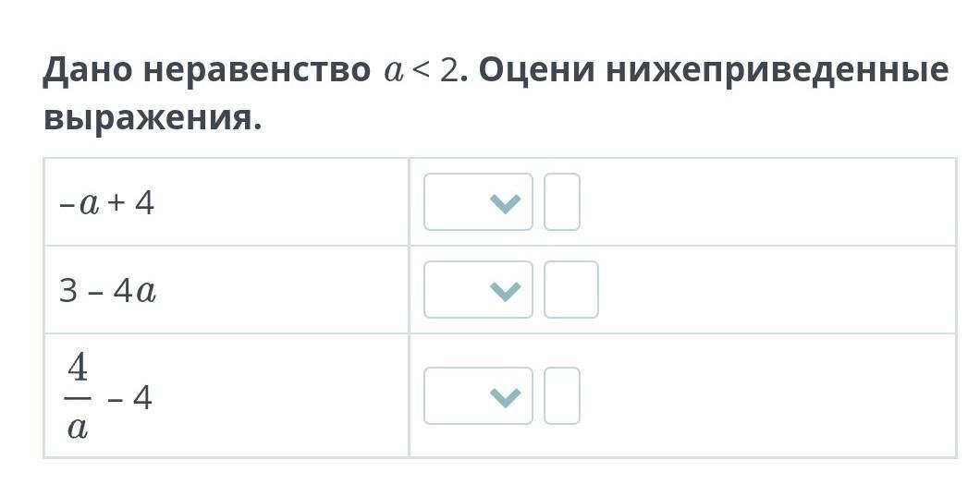
Task: Click the chevron arrow in the 3 − 4a row
Action: pos(506,290)
